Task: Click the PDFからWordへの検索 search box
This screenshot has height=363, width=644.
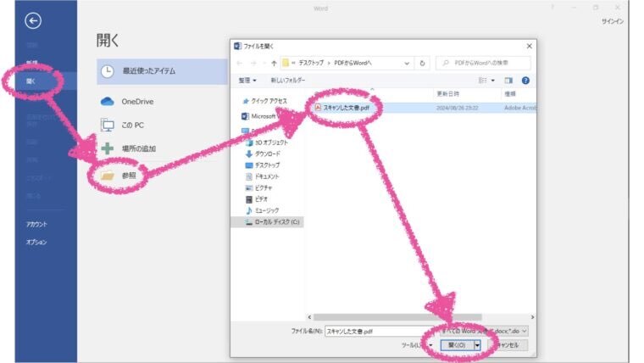Action: click(483, 63)
